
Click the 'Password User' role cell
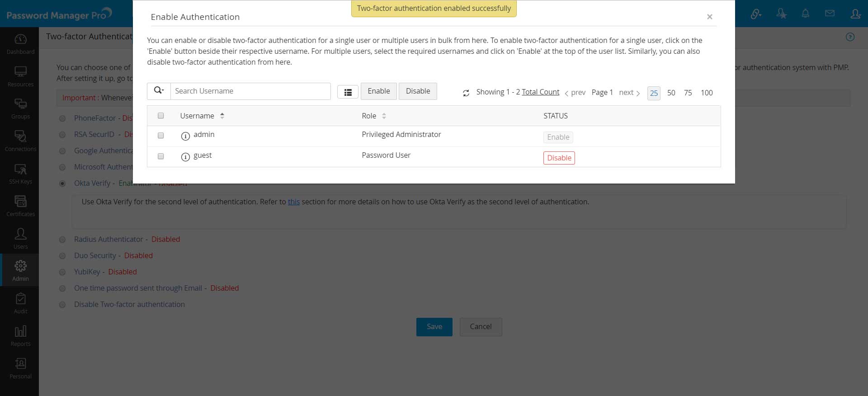click(386, 155)
